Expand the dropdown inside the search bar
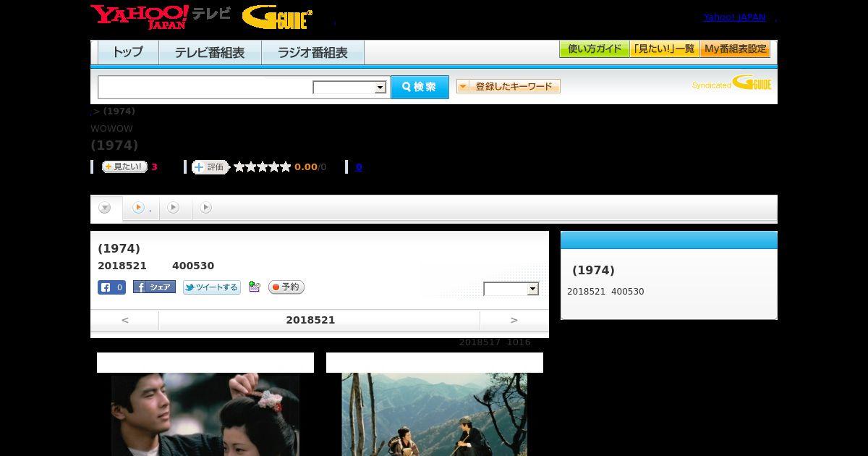The height and width of the screenshot is (456, 868). [350, 88]
